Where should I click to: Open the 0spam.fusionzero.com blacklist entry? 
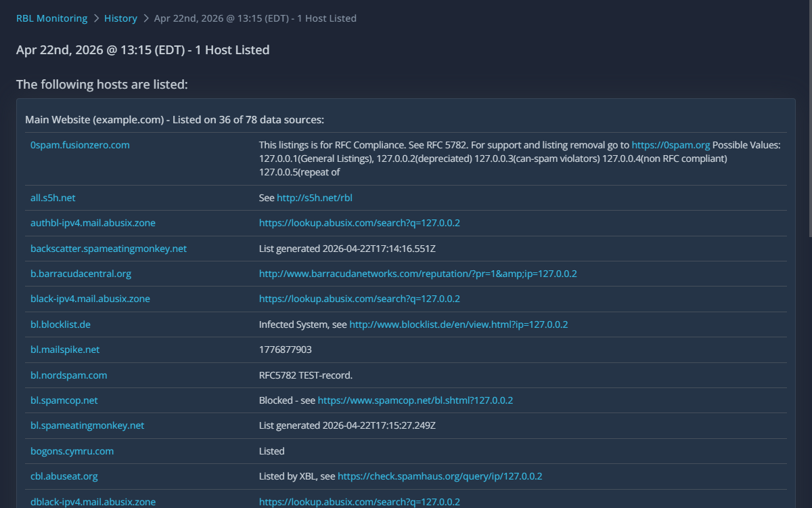79,144
